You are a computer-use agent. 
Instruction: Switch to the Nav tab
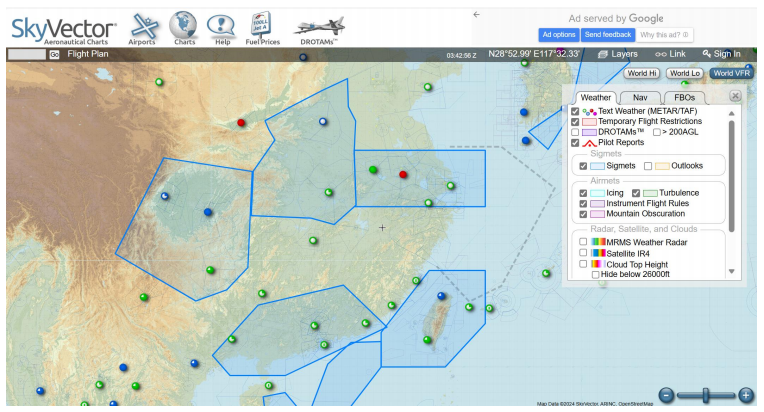coord(640,97)
